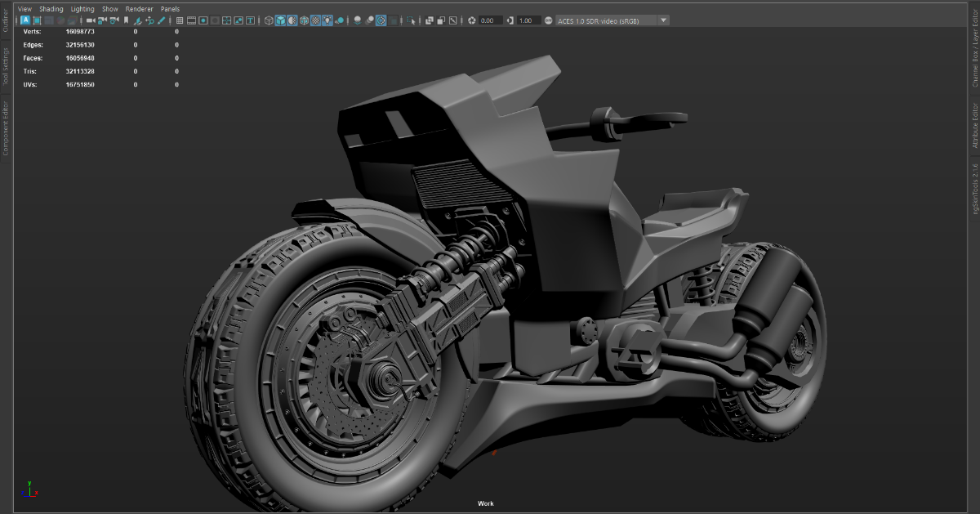Click the Depth of Field icon
The image size is (980, 514).
click(393, 20)
